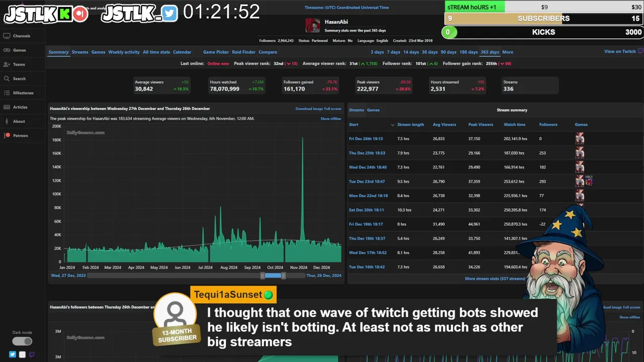Click the View on Twitch link
Viewport: 644px width, 362px height.
[620, 51]
